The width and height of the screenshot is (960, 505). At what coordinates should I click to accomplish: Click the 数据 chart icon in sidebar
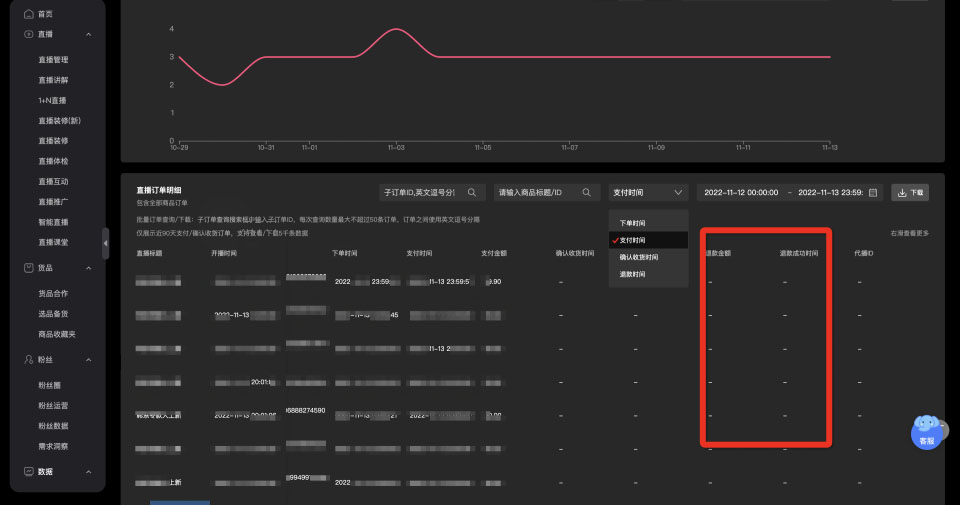28,471
